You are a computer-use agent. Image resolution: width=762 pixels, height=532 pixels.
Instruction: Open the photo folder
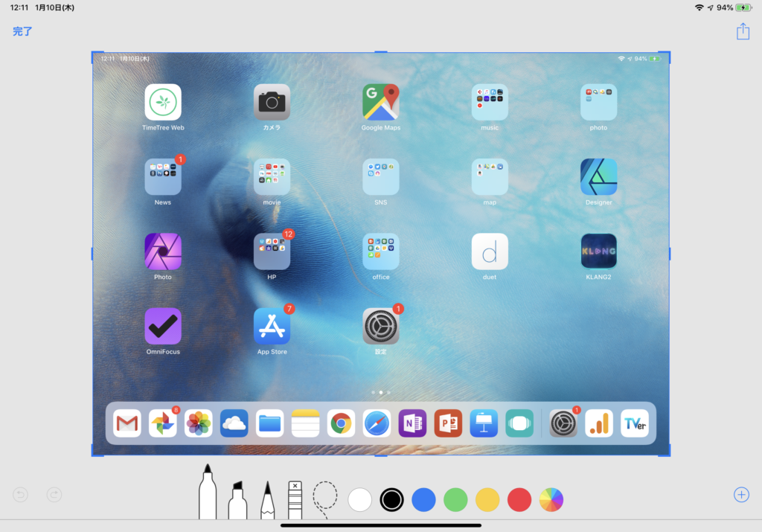pyautogui.click(x=598, y=102)
